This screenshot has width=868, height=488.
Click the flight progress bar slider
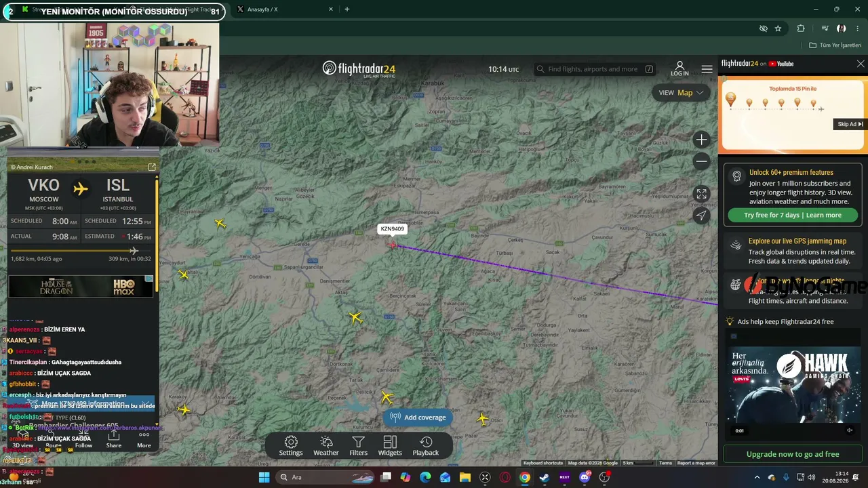[80, 251]
